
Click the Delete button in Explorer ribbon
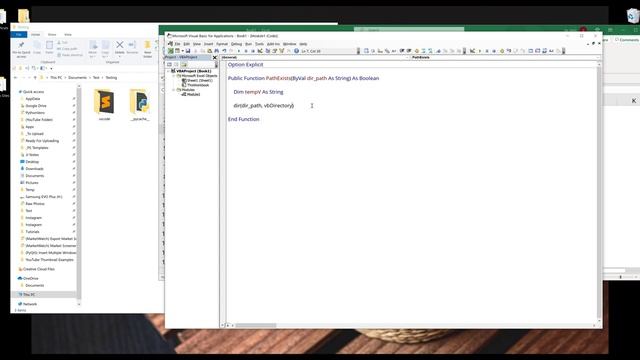click(x=120, y=48)
